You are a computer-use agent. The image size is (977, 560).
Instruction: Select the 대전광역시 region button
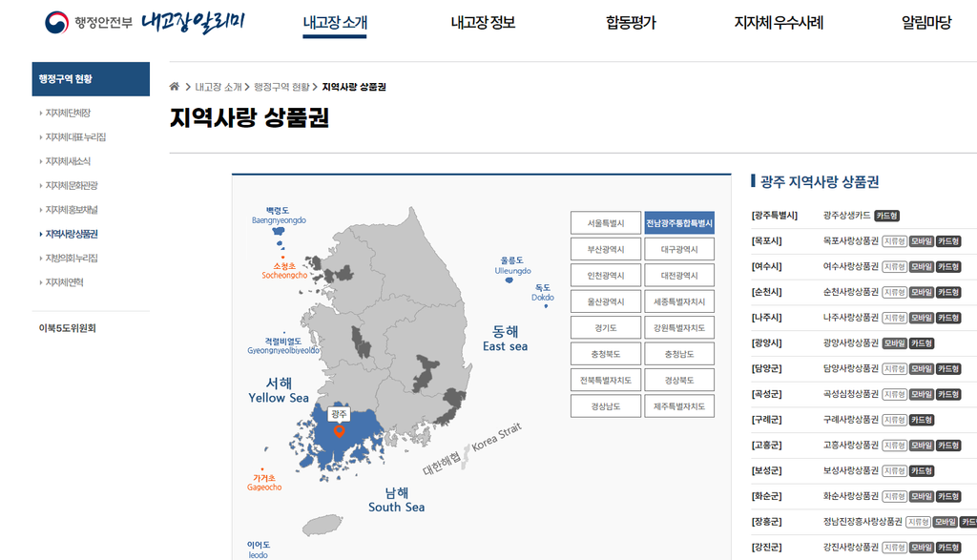pos(679,276)
